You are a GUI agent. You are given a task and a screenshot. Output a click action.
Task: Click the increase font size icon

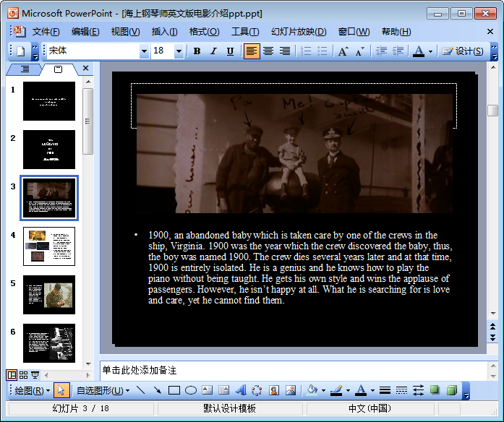tap(343, 51)
